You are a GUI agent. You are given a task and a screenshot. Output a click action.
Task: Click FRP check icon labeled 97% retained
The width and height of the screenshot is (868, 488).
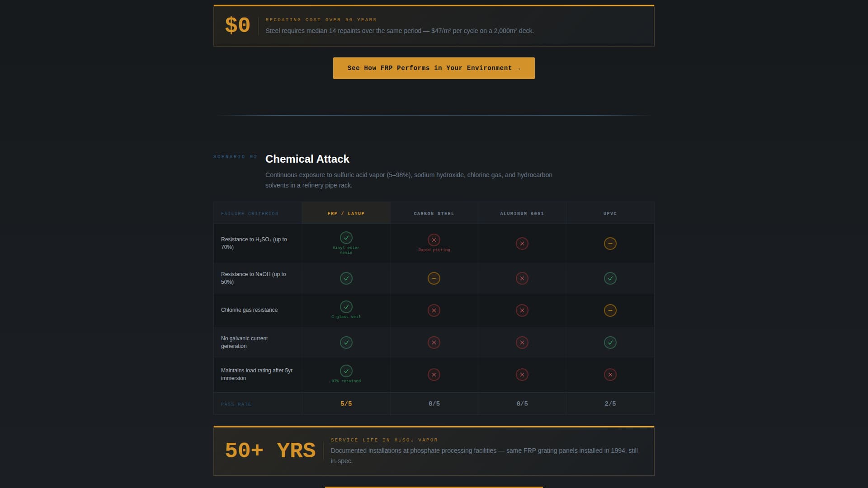pos(346,371)
